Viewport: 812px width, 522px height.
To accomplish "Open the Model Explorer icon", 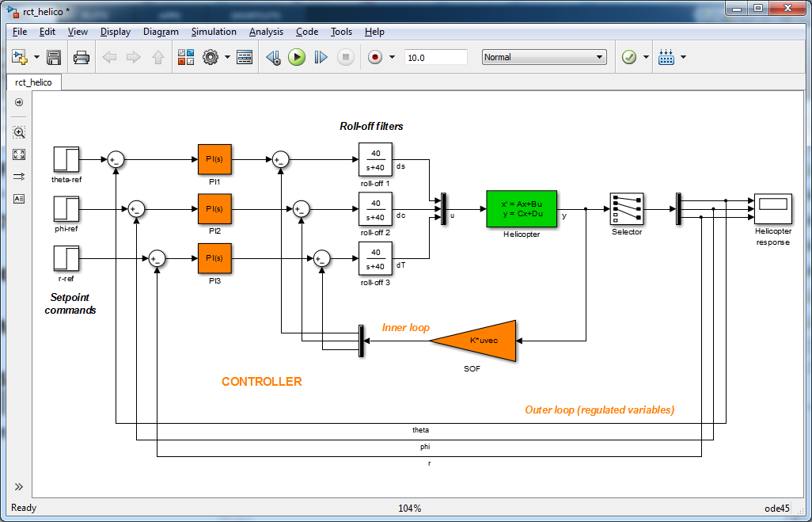I will [x=245, y=57].
